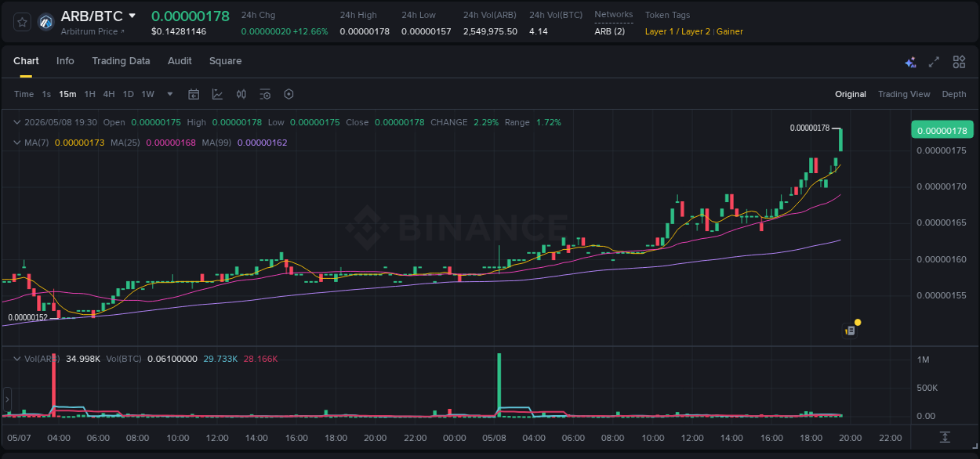Open the Square tab

(225, 61)
